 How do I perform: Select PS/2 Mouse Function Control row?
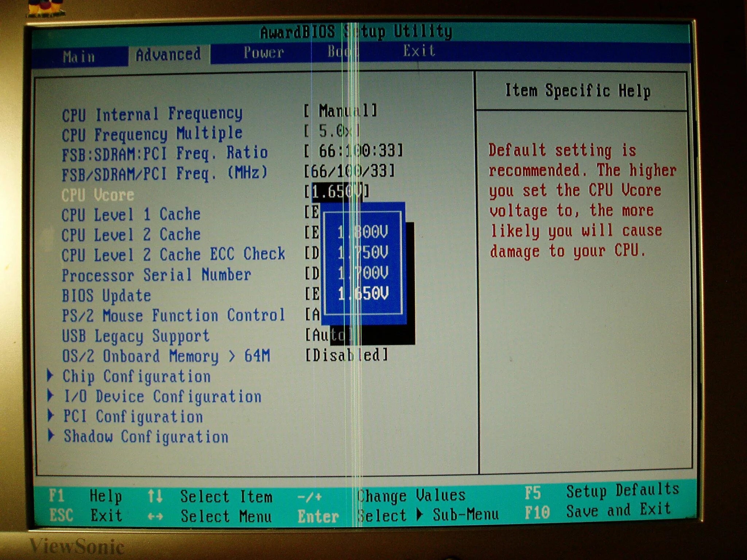click(x=173, y=315)
